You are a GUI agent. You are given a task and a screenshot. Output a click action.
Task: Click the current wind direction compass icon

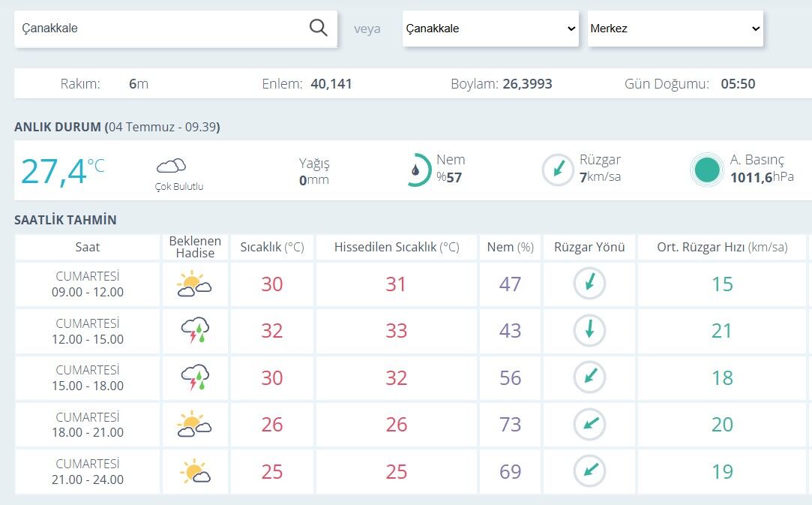tap(558, 170)
